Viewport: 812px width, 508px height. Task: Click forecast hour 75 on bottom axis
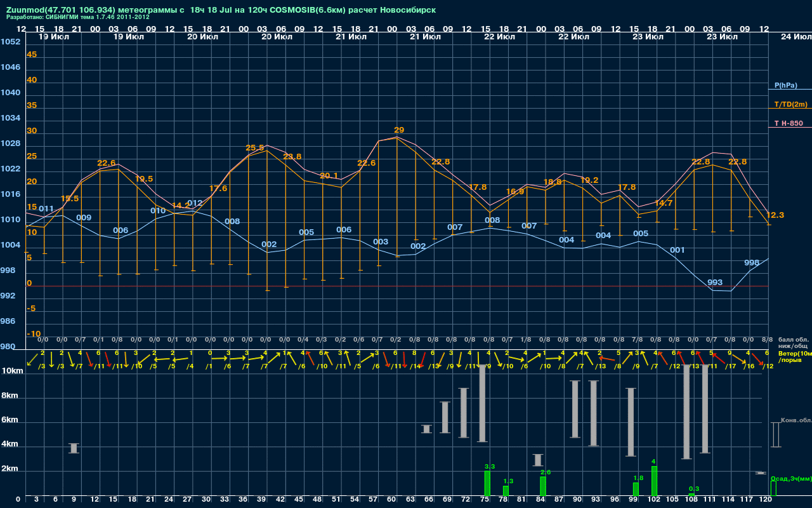point(485,500)
